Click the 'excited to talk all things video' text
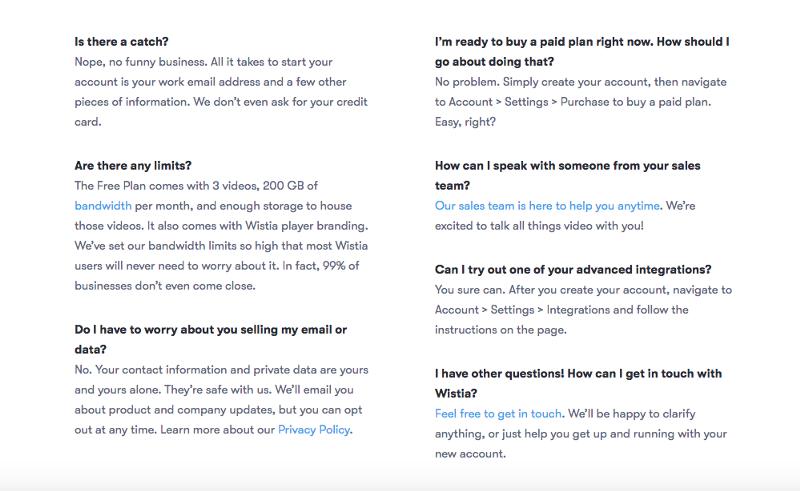This screenshot has height=491, width=800. pos(540,226)
